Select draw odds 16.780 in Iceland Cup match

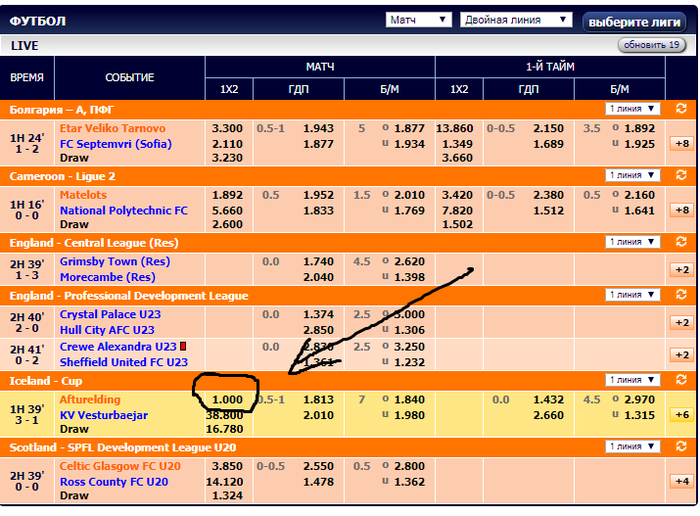coord(225,429)
